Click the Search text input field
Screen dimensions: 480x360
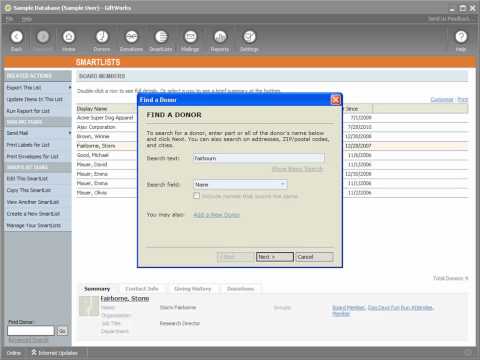click(259, 158)
